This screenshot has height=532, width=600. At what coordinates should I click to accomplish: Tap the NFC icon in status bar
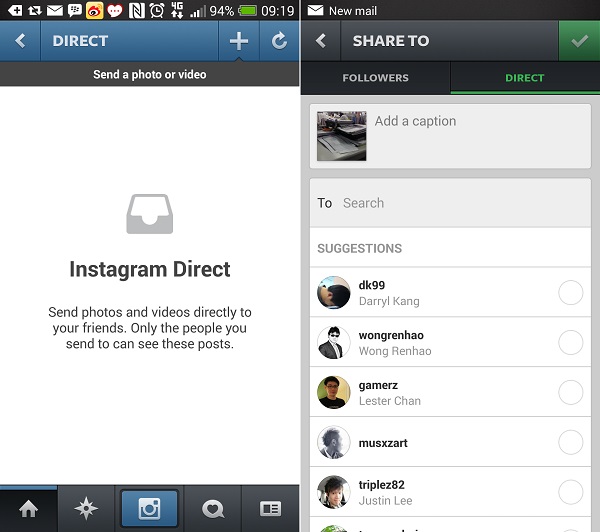click(x=137, y=10)
